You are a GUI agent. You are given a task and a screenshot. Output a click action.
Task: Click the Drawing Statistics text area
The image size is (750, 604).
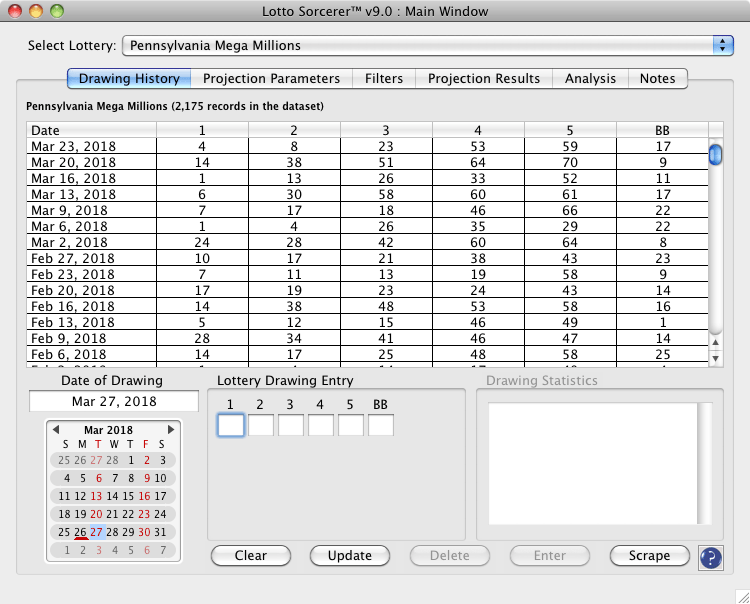point(593,463)
